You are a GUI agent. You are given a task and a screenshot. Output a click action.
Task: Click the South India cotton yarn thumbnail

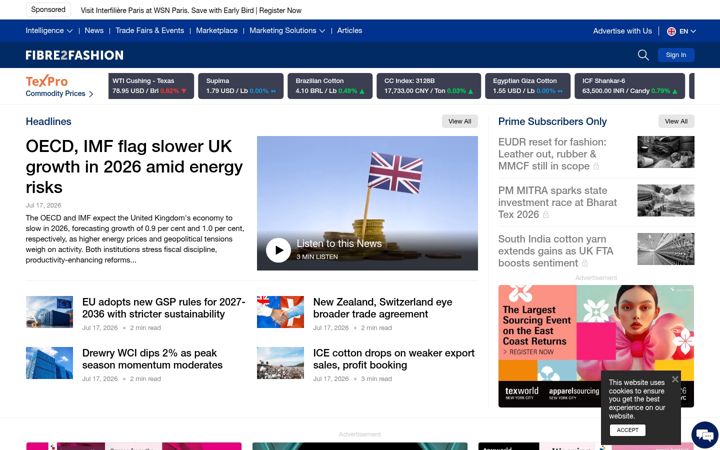(666, 249)
